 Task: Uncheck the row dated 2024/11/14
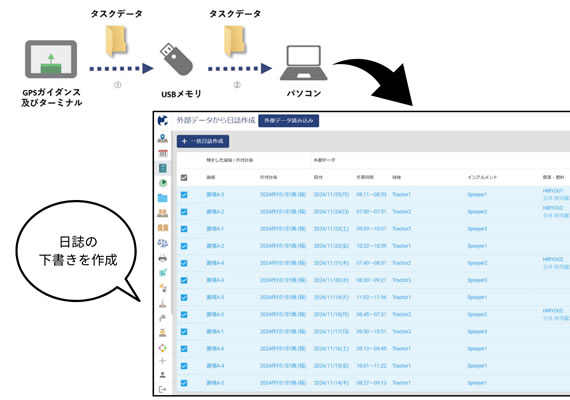tap(184, 383)
